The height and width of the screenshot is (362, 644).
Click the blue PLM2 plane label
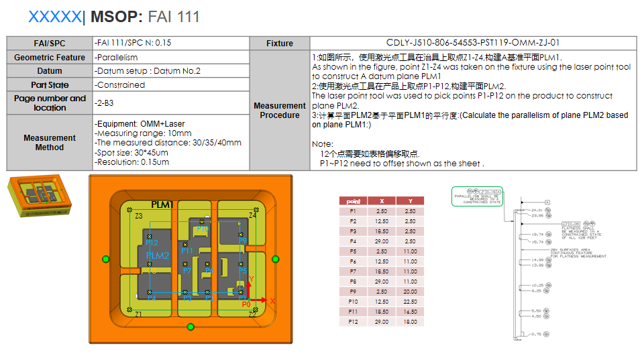[x=158, y=255]
